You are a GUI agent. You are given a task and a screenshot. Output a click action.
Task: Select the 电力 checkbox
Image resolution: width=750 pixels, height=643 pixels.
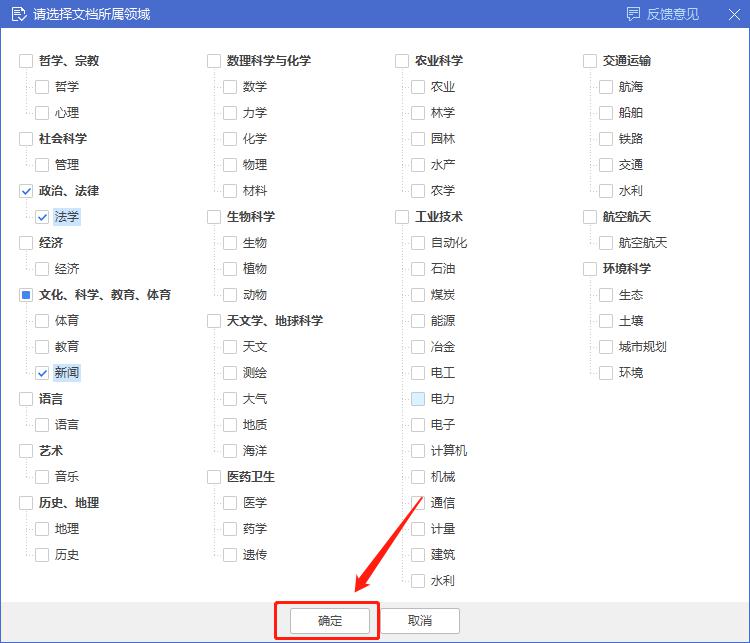pyautogui.click(x=418, y=399)
